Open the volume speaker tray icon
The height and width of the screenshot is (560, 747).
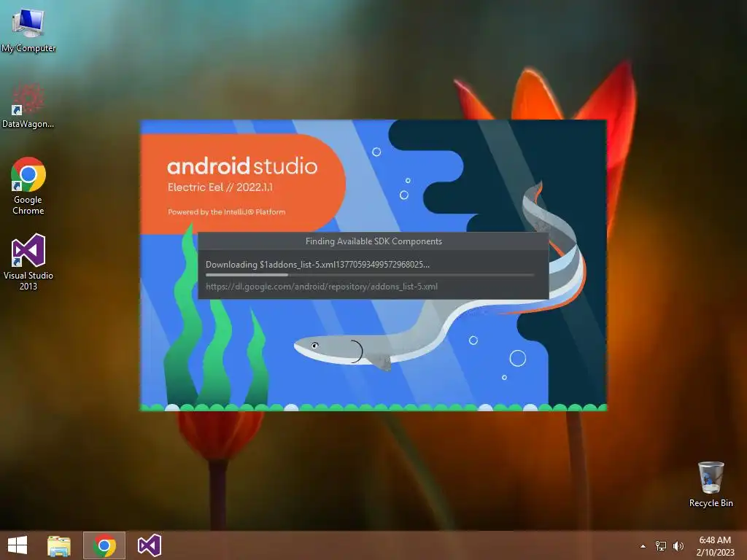click(678, 546)
